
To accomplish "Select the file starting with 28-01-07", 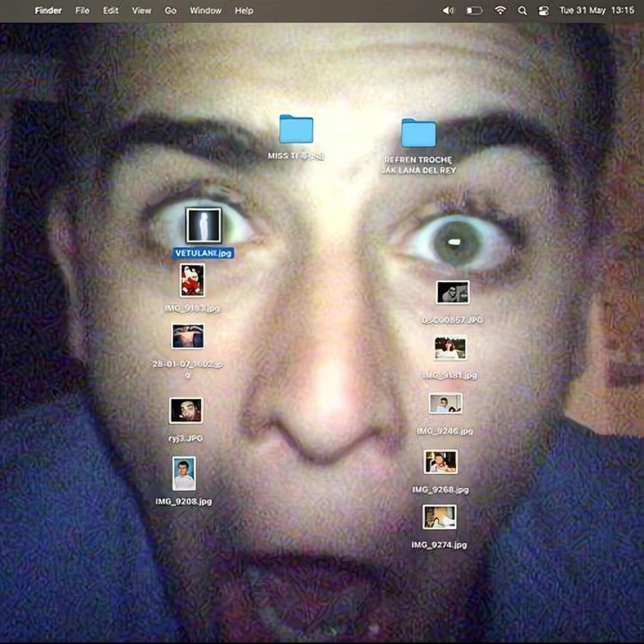I will tap(188, 336).
